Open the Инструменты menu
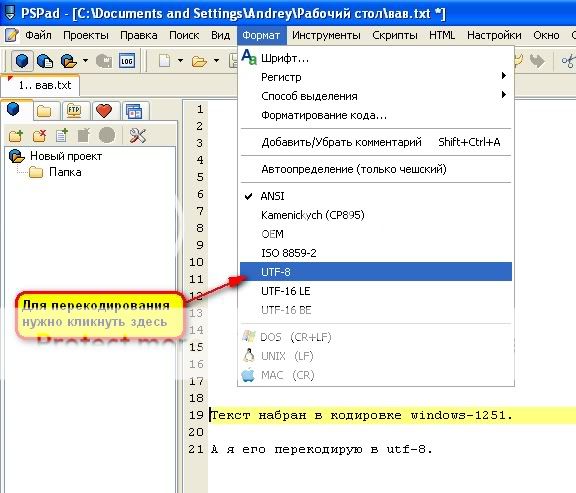The height and width of the screenshot is (493, 576). pos(326,35)
